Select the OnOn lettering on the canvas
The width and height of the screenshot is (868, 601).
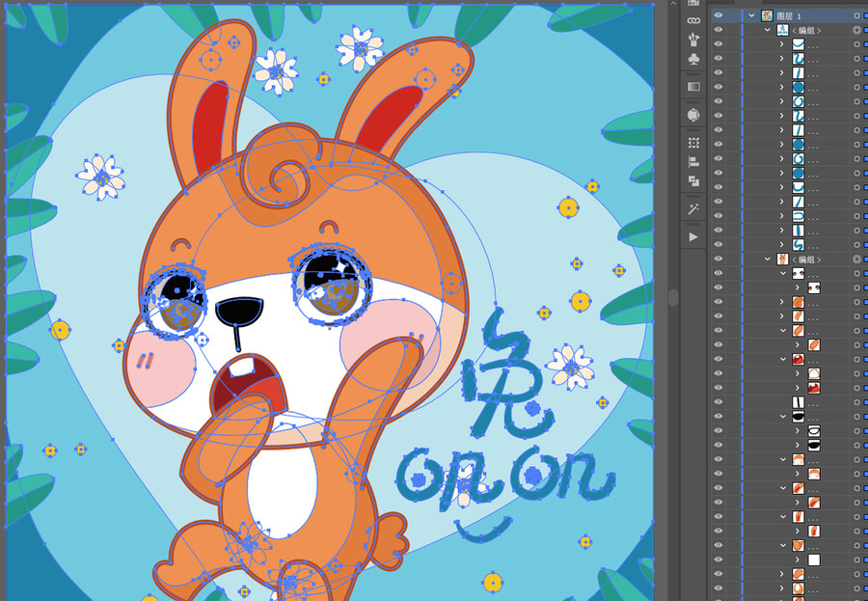click(505, 479)
